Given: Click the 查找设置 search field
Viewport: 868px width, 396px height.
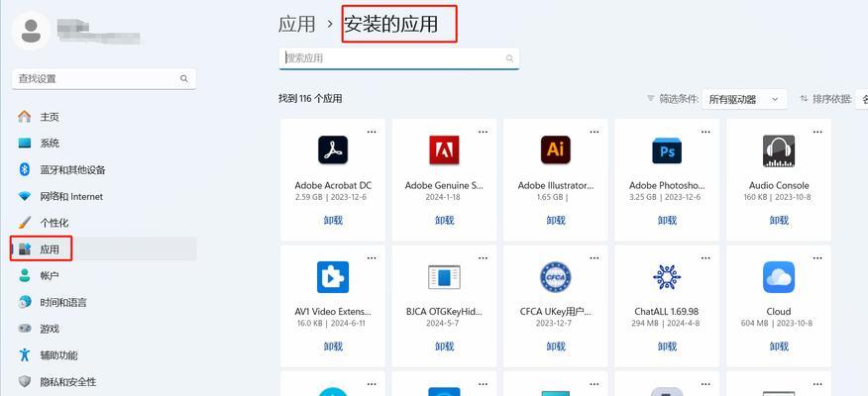Looking at the screenshot, I should click(103, 78).
